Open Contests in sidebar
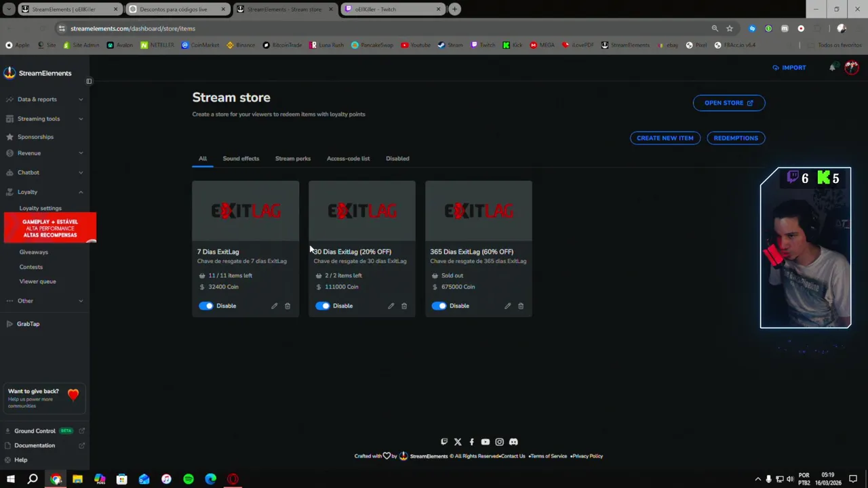 point(31,267)
